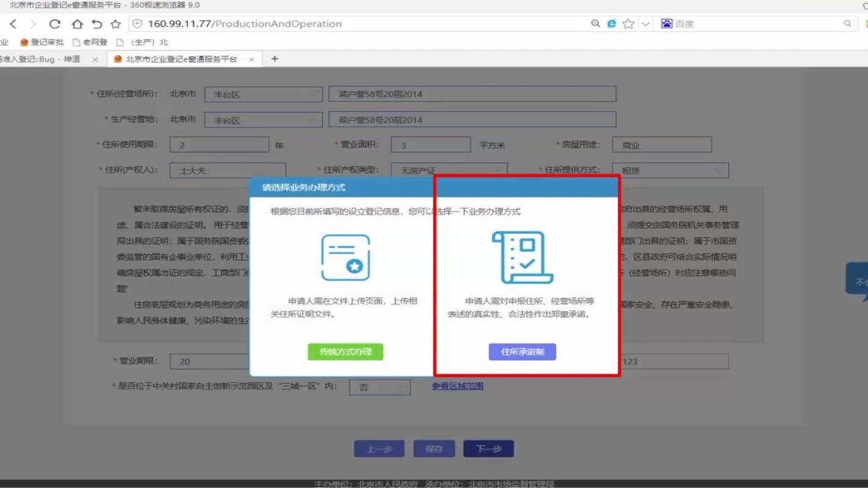Viewport: 868px width, 488px height.
Task: Click the field showing 123
Action: (674, 361)
